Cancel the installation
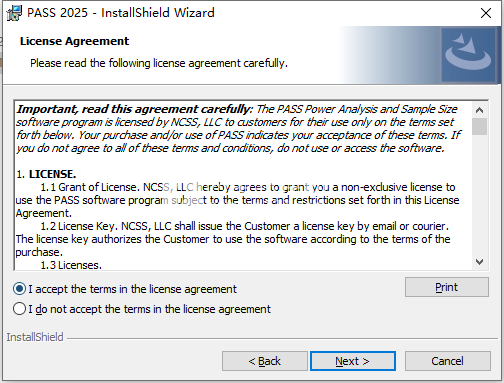The height and width of the screenshot is (383, 504). 447,361
